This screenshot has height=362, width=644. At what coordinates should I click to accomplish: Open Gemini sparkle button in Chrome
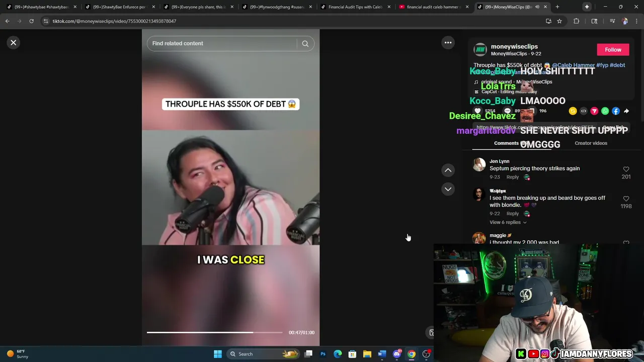(587, 7)
